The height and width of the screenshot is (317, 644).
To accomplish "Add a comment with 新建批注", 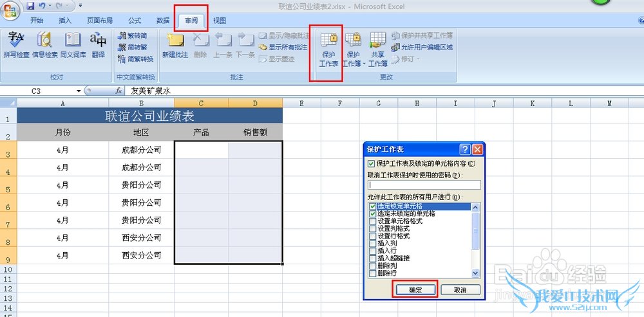I will pyautogui.click(x=175, y=46).
